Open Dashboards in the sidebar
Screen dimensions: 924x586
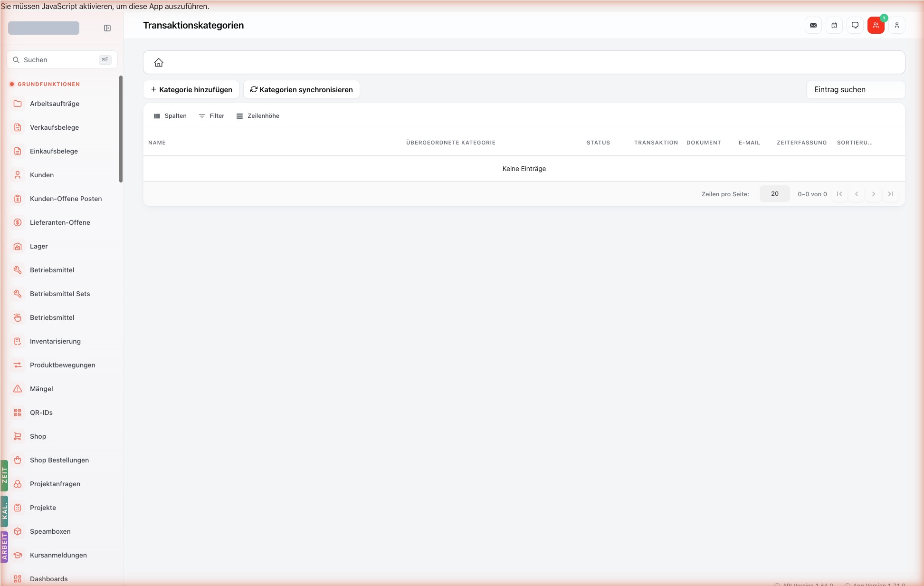(x=62, y=579)
